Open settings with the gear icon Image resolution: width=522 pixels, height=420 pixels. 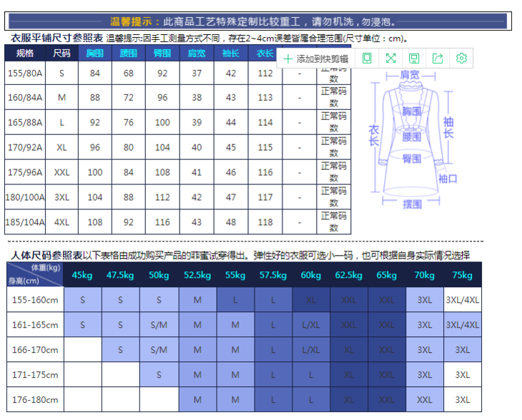(x=461, y=59)
